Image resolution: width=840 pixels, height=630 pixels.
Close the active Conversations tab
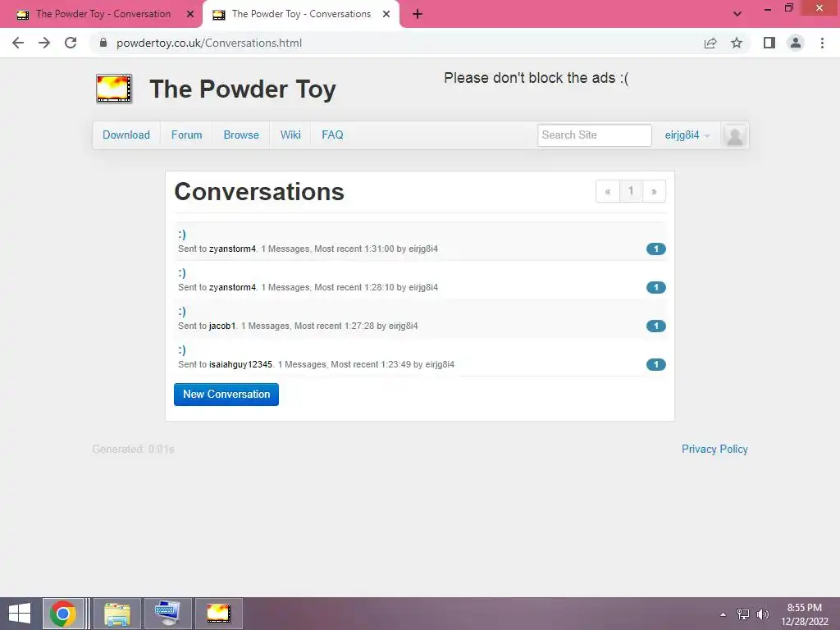pyautogui.click(x=386, y=15)
